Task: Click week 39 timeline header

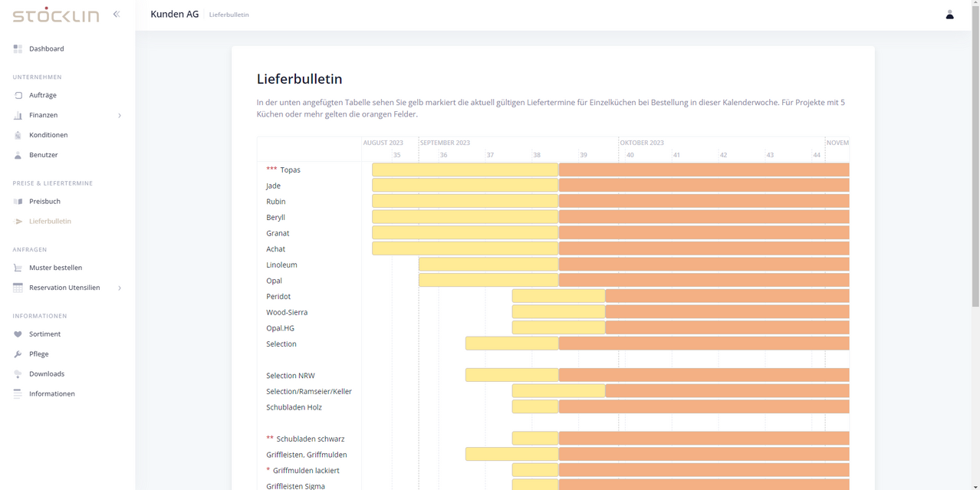Action: [584, 155]
